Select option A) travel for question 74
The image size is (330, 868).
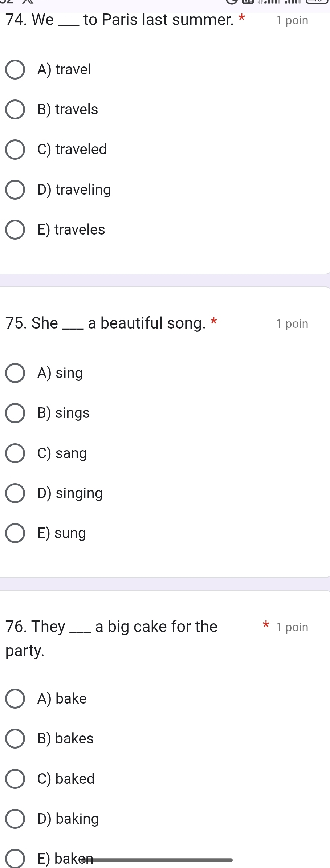(15, 70)
